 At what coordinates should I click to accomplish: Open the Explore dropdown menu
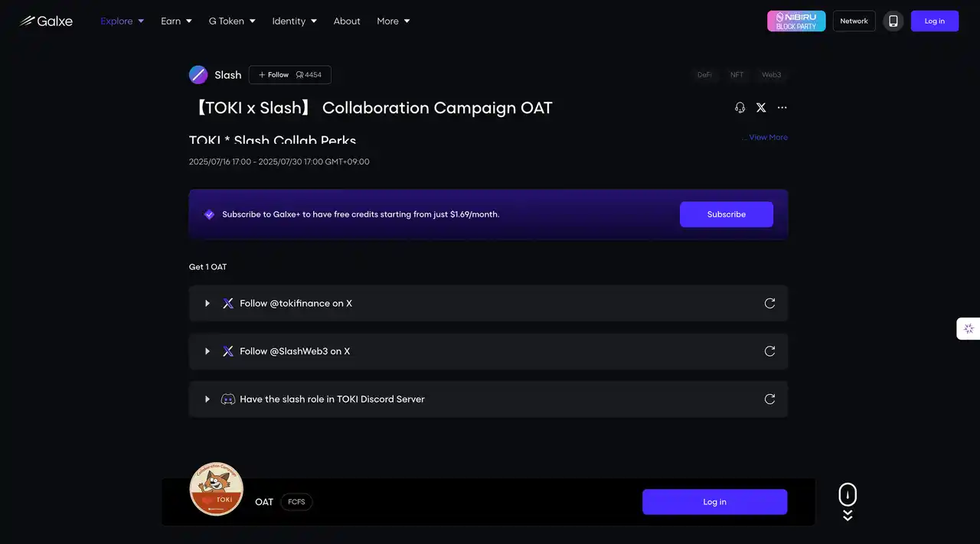(x=122, y=21)
